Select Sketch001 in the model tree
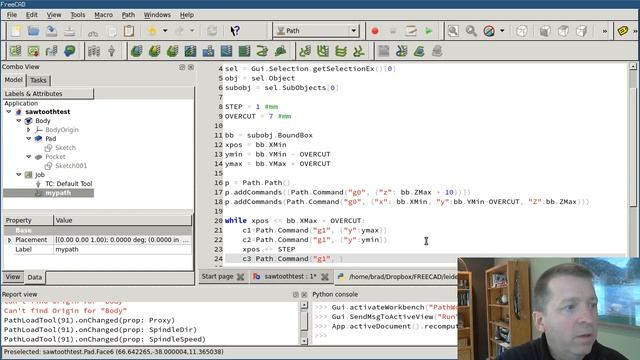The image size is (640, 360). 71,166
